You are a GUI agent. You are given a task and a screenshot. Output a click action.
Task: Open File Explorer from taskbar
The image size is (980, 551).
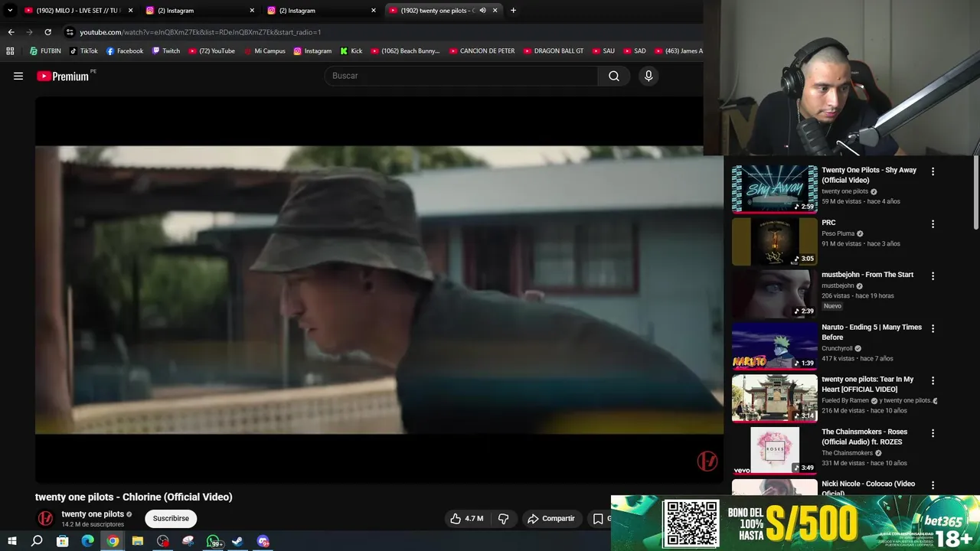(138, 541)
